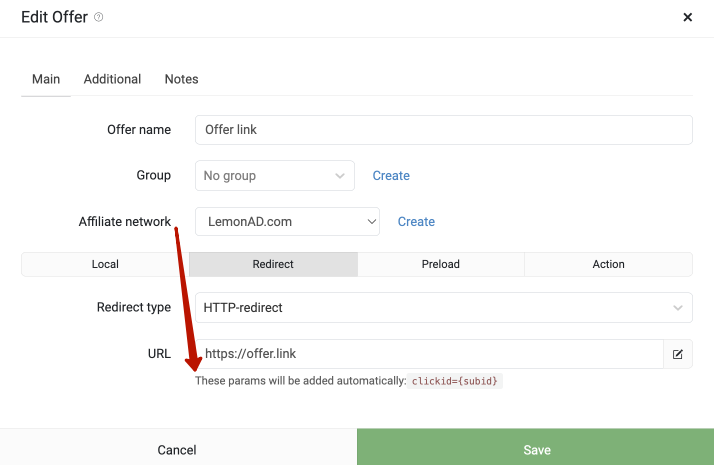Go to the Notes tab
Screen dimensions: 714x465
coord(181,79)
